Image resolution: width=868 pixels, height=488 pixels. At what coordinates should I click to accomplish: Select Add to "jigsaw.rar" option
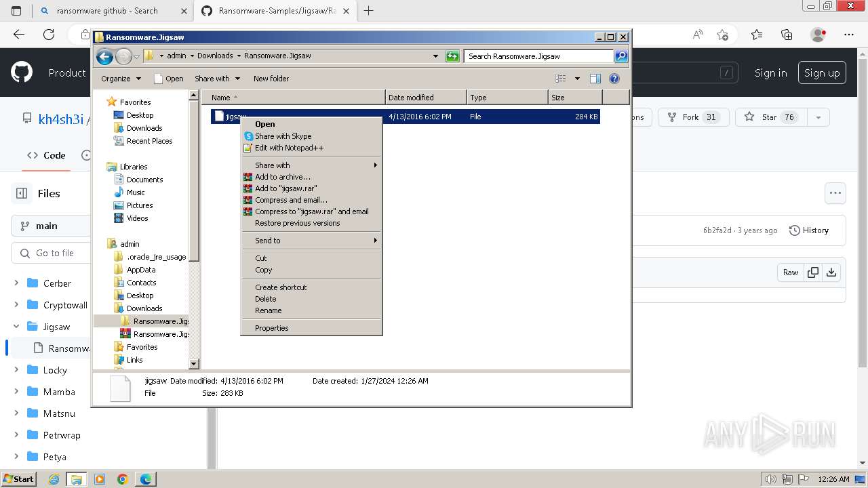pyautogui.click(x=312, y=188)
